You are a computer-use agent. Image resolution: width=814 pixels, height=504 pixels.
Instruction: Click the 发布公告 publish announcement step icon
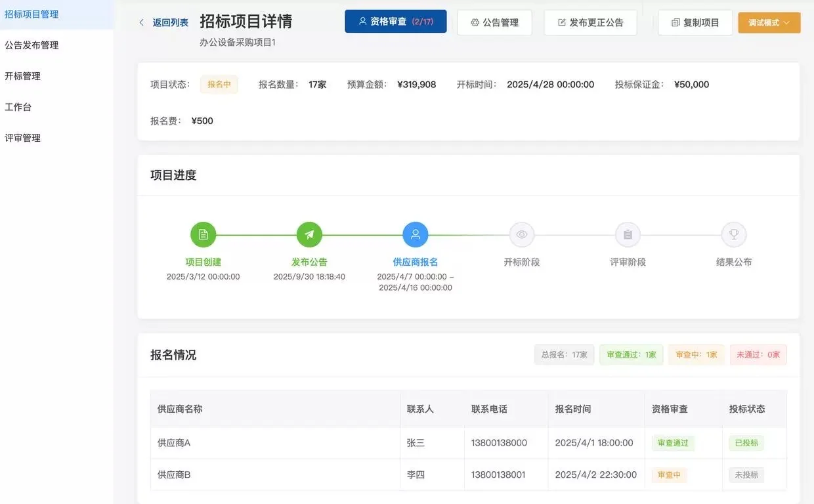click(x=309, y=234)
